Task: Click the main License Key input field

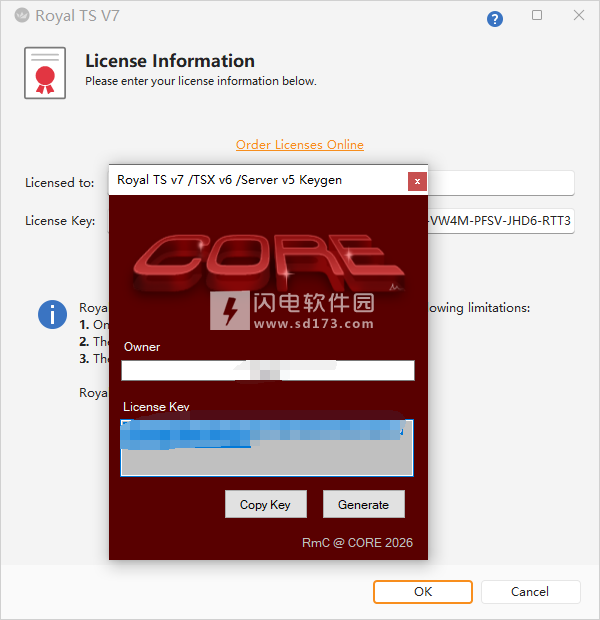Action: (500, 220)
